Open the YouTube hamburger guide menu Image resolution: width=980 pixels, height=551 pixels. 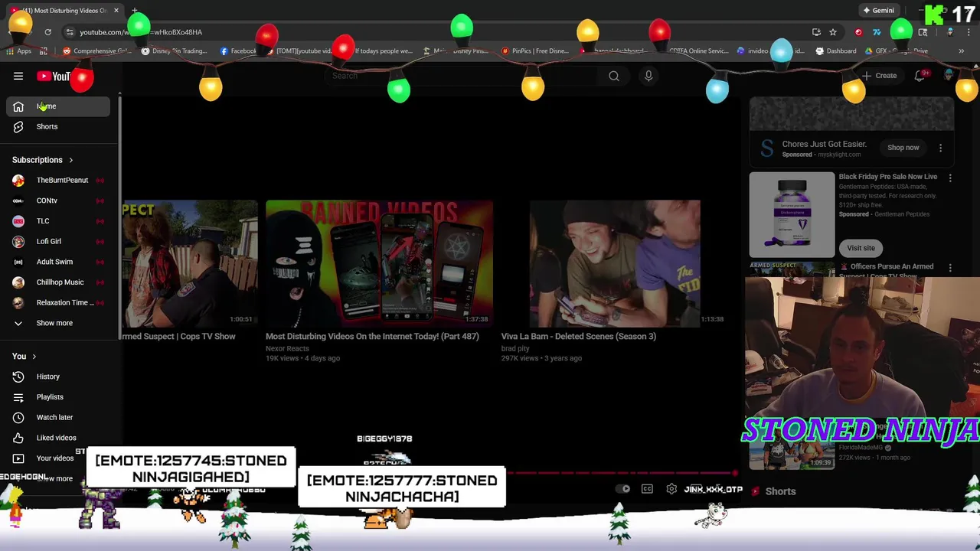(x=18, y=76)
